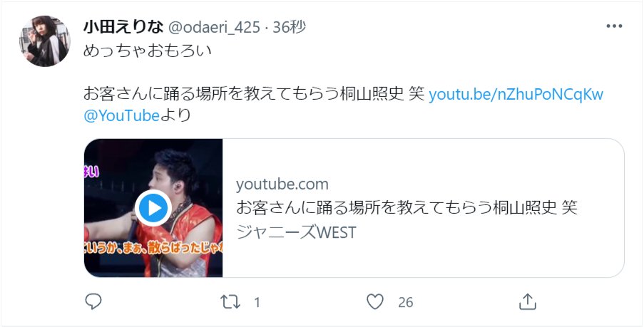Retweet this post via the retweet icon
This screenshot has width=644, height=327.
tap(230, 302)
